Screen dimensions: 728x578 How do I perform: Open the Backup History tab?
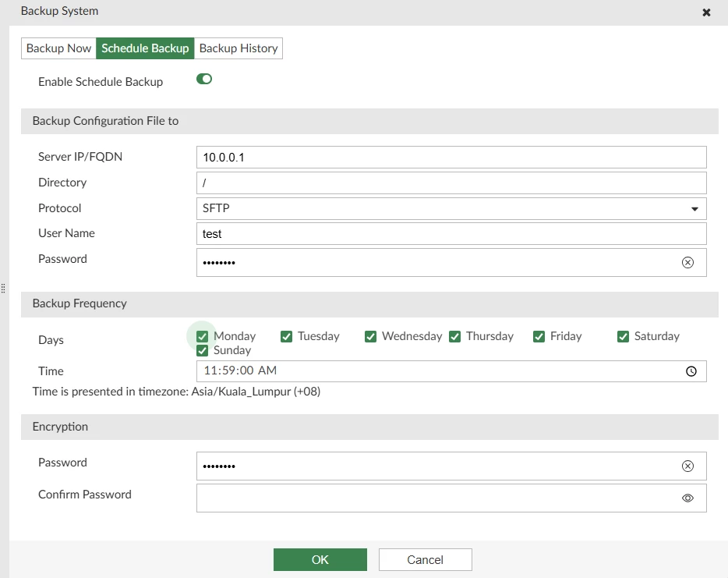pos(239,48)
